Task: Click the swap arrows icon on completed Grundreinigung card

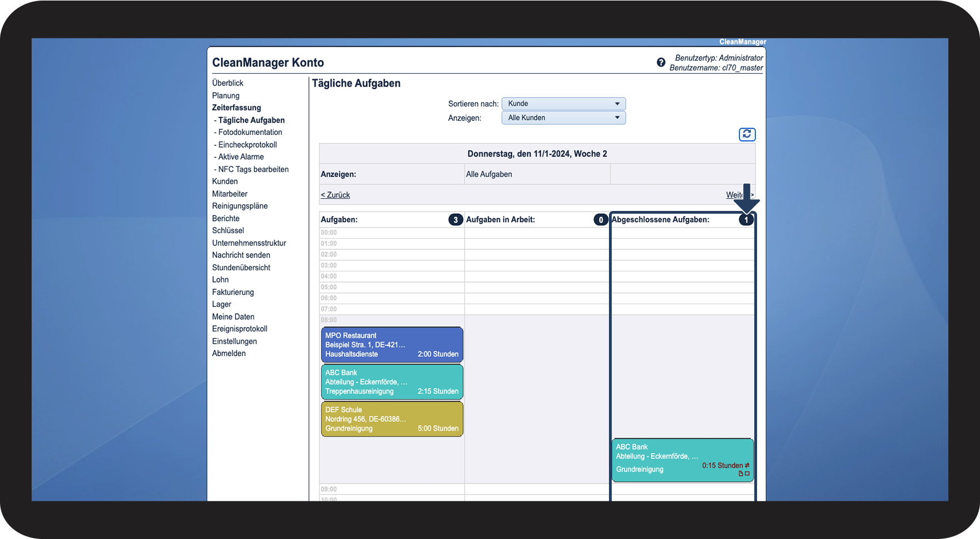Action: tap(747, 465)
